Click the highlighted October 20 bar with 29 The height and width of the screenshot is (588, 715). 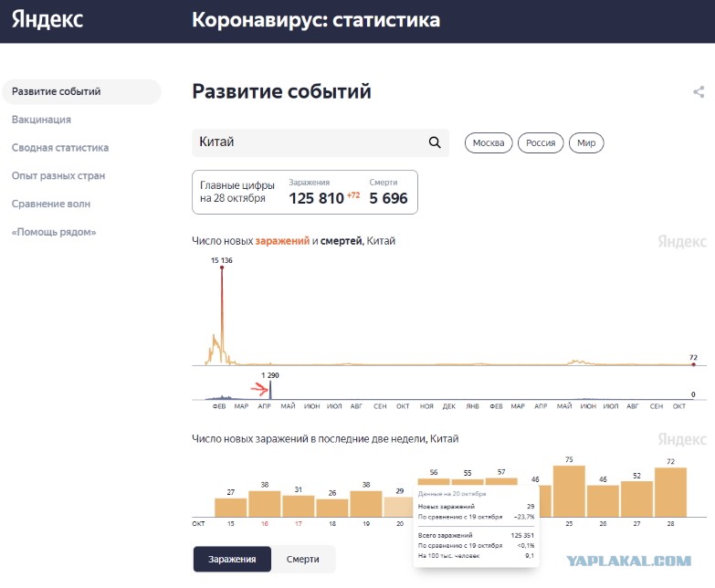point(398,507)
